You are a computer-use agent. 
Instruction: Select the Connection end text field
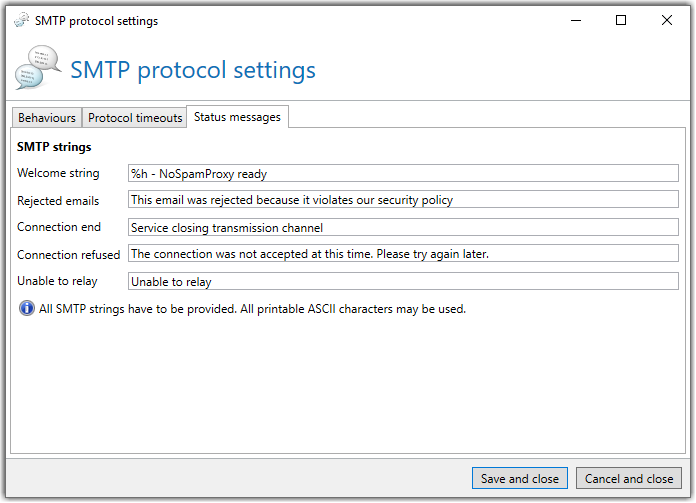[403, 227]
